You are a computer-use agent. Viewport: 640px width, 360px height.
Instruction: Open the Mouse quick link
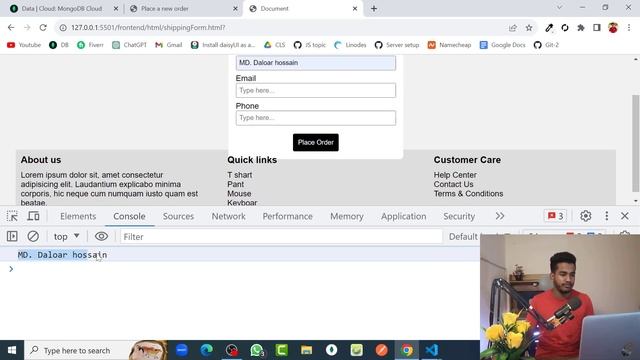tap(239, 193)
